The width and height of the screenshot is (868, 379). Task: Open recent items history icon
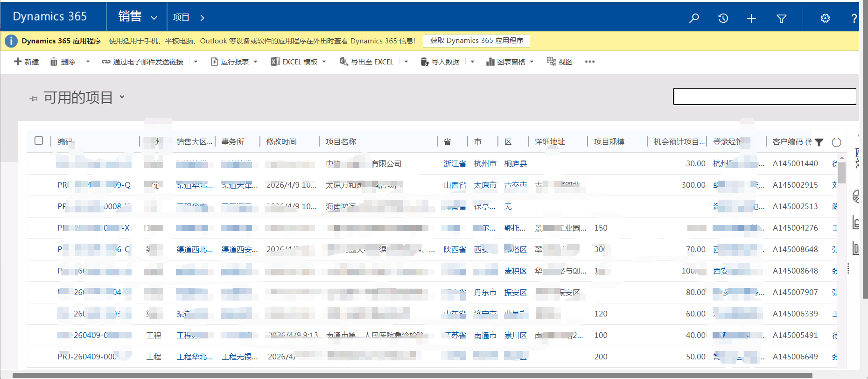coord(723,18)
